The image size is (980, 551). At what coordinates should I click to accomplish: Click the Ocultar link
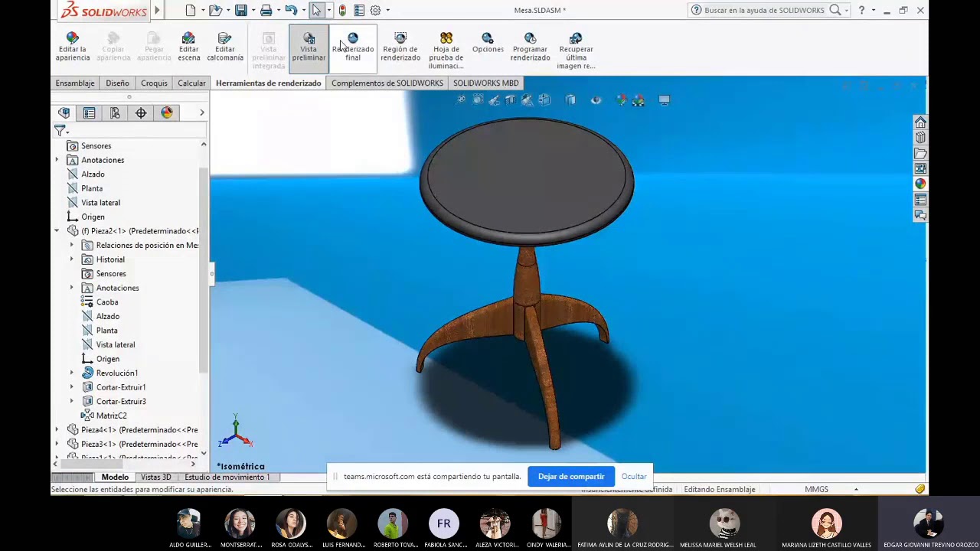point(634,476)
